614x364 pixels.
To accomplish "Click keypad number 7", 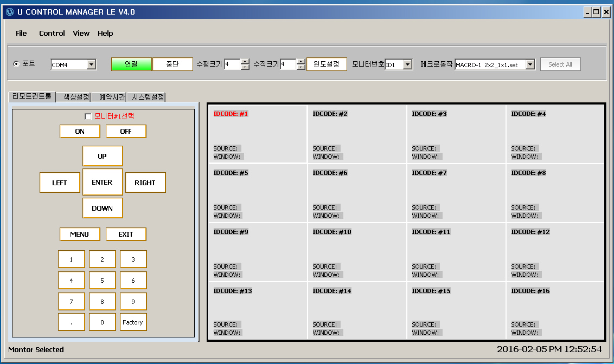I will coord(71,302).
